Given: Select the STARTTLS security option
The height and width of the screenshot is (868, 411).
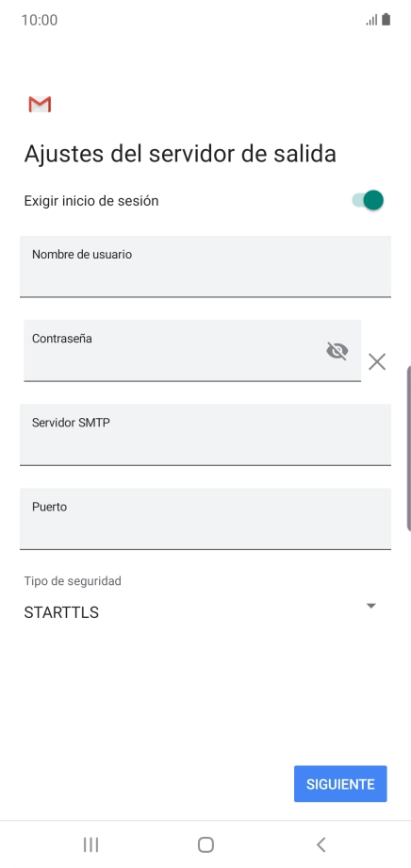Looking at the screenshot, I should [x=61, y=612].
